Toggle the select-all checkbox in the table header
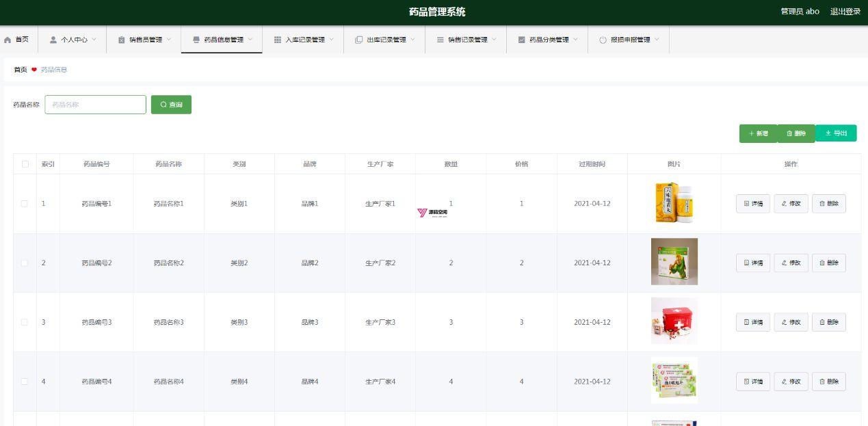 coord(25,164)
